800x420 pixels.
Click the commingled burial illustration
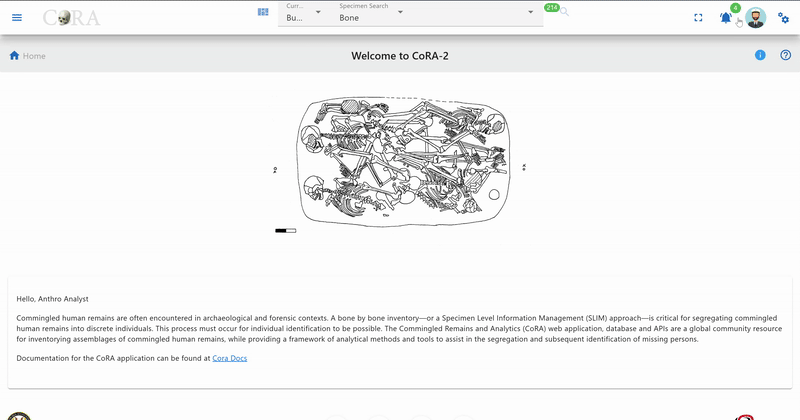(401, 163)
